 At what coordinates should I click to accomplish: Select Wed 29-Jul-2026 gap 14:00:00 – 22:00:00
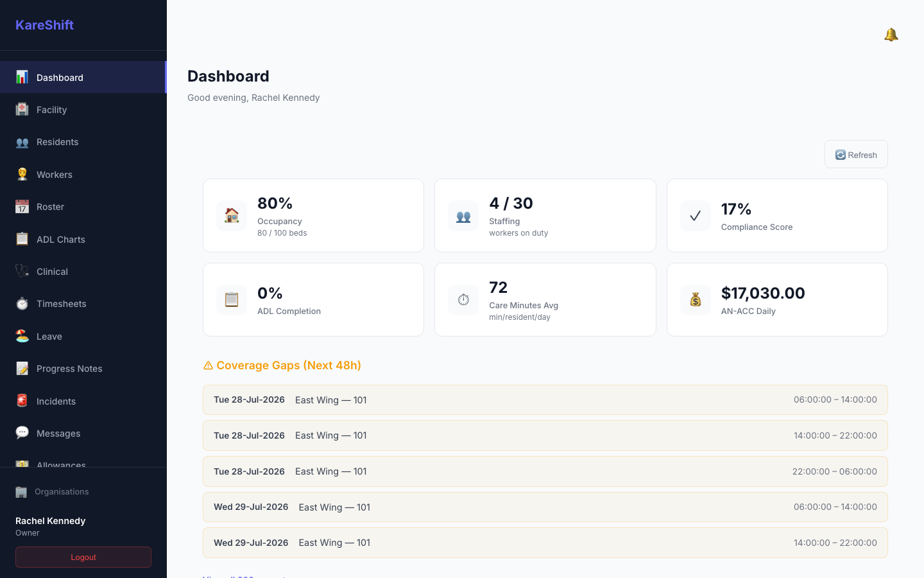coord(545,543)
